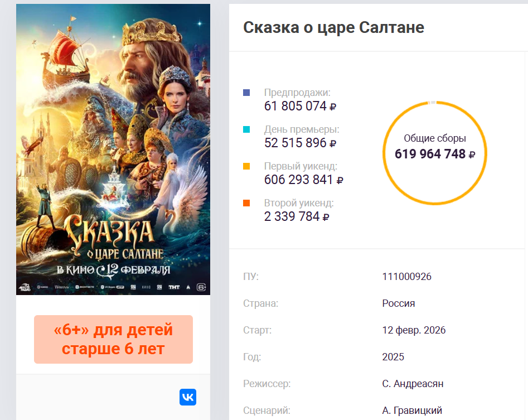Click the orange Второй уикенд legend square

[x=246, y=203]
